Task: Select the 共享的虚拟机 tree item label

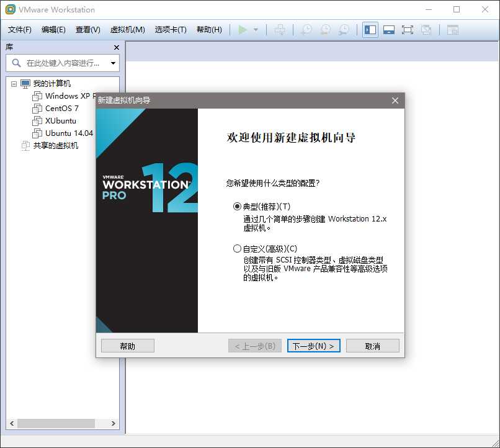Action: tap(56, 145)
